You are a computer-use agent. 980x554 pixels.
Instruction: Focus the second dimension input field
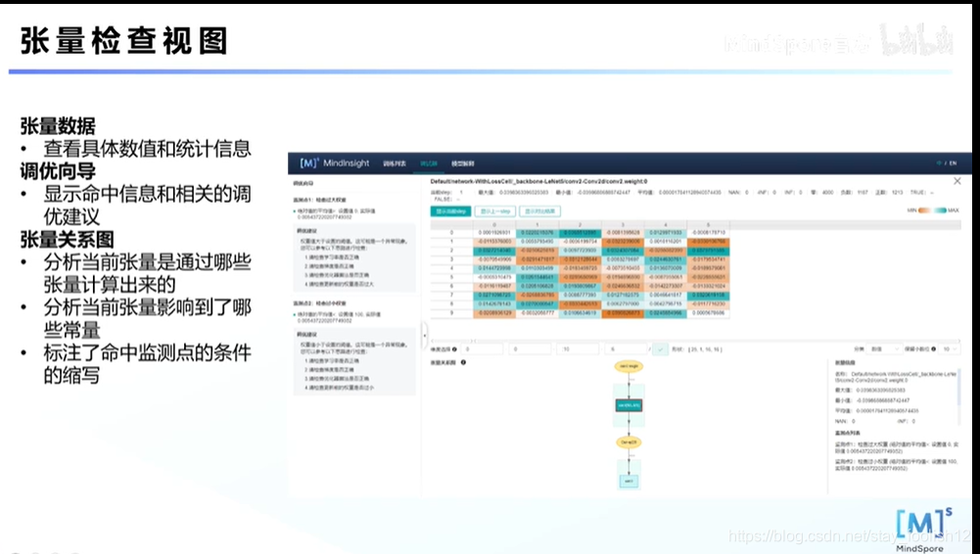tap(530, 349)
